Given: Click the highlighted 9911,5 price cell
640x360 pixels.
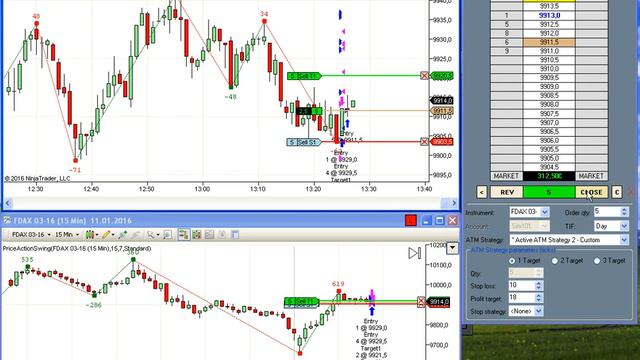Looking at the screenshot, I should [x=549, y=42].
